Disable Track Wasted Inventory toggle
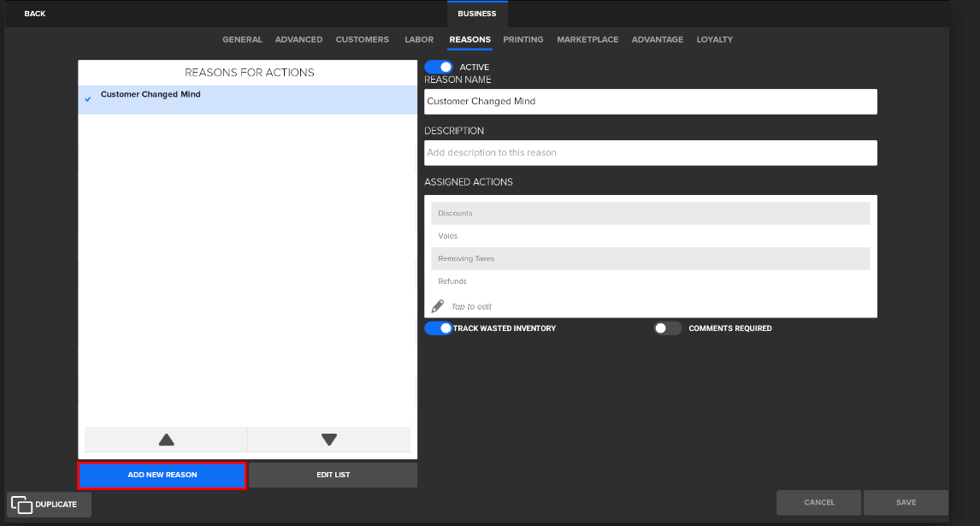Image resolution: width=980 pixels, height=526 pixels. [439, 328]
